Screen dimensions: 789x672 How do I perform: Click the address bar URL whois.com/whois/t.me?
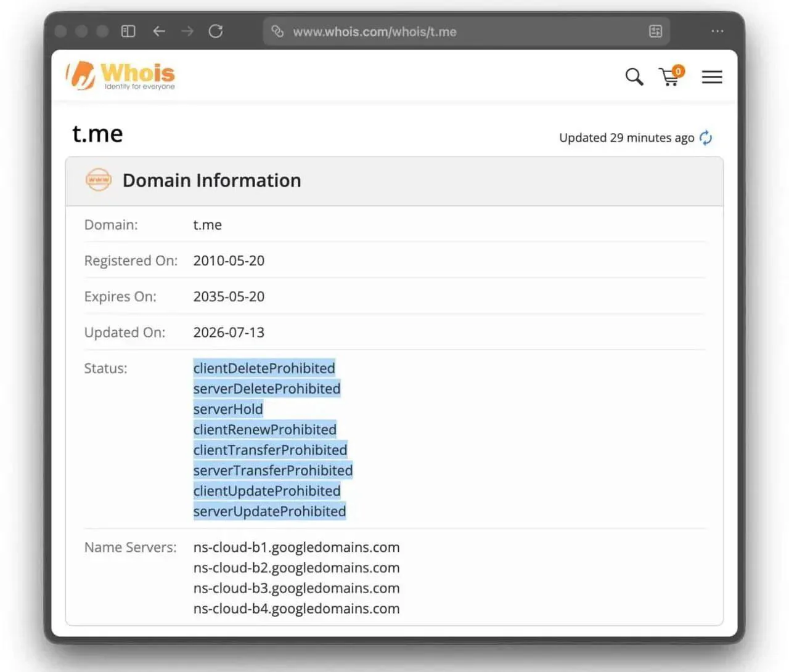click(375, 32)
